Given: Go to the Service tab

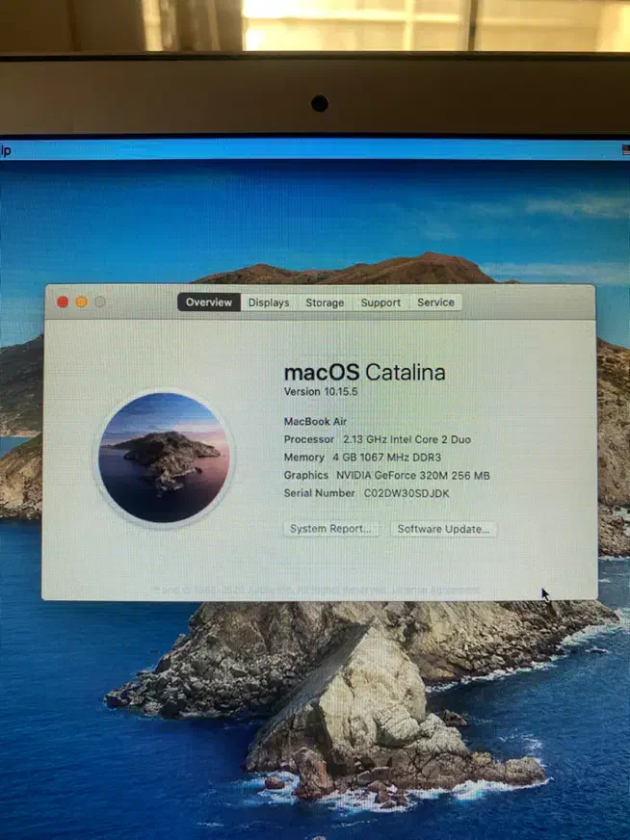Looking at the screenshot, I should tap(435, 302).
